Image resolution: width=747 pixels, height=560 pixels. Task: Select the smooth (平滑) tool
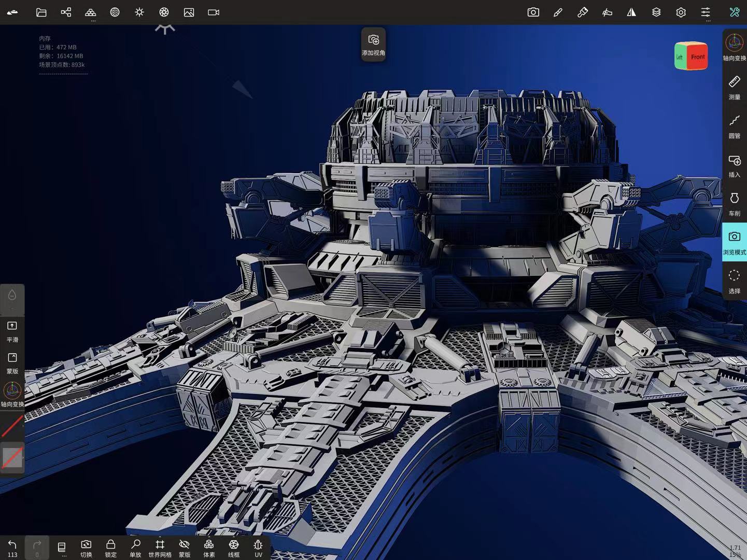click(x=12, y=331)
